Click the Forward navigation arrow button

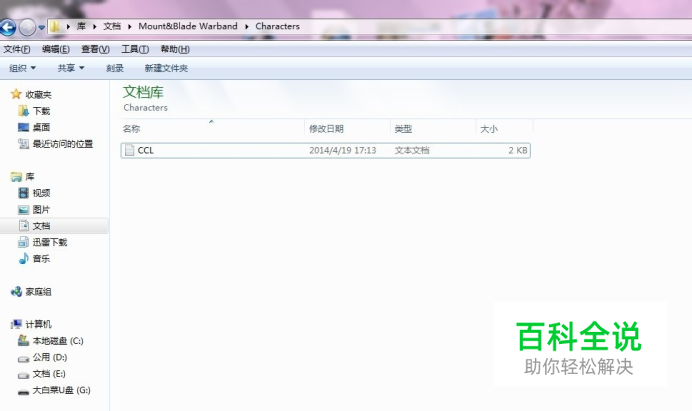pos(27,27)
